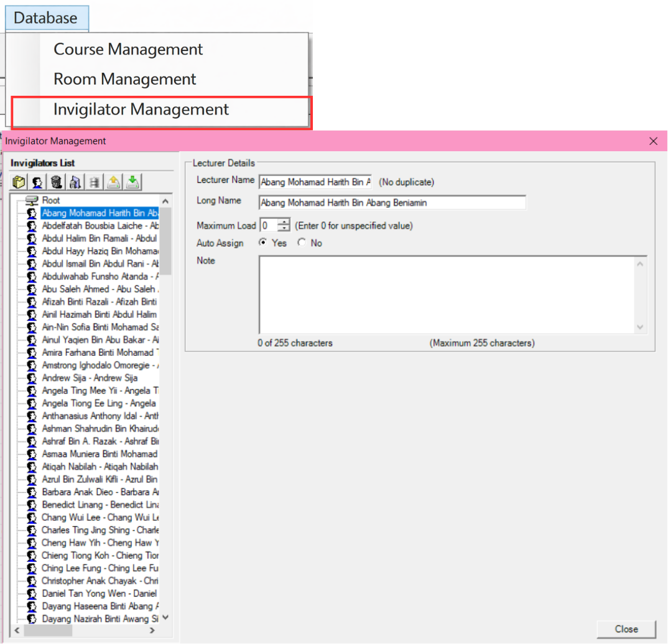The height and width of the screenshot is (644, 668).
Task: Click person icon beside Amira Farhana
Action: (x=32, y=352)
